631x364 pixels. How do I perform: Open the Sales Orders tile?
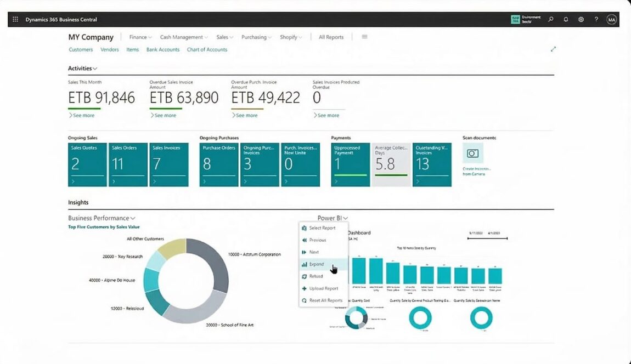[x=128, y=164]
